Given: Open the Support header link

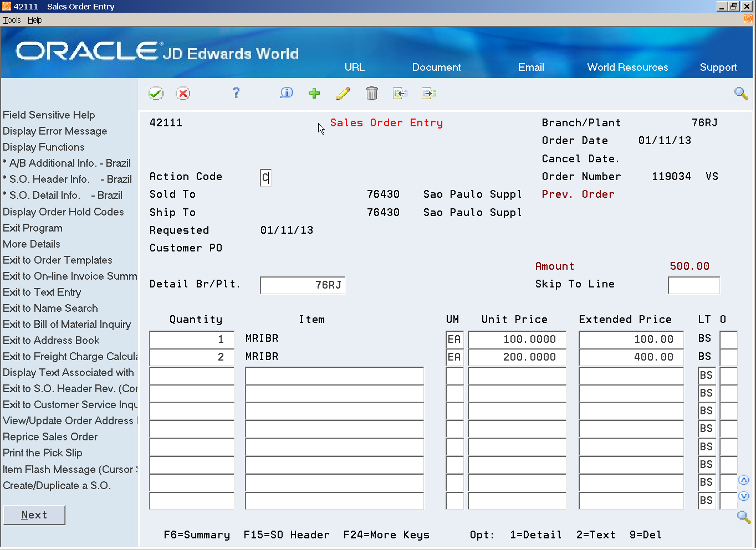Looking at the screenshot, I should click(x=718, y=67).
